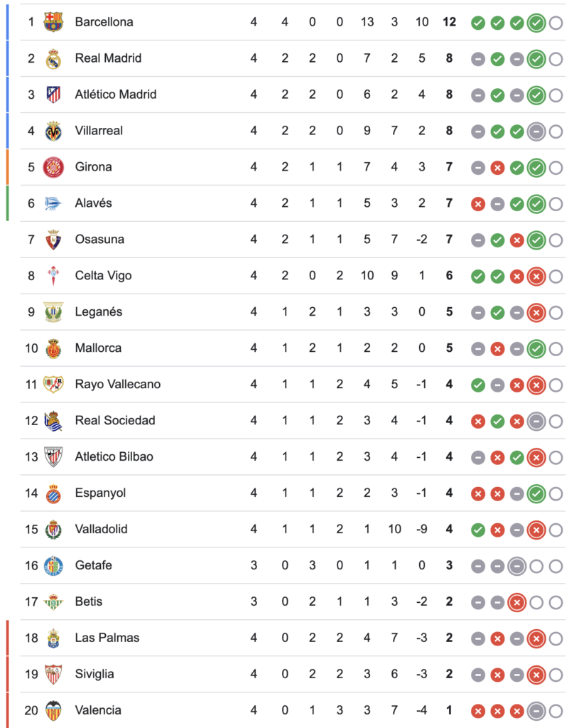Click Alavés's first red loss indicator
Viewport: 574px width, 728px height.
pyautogui.click(x=478, y=204)
